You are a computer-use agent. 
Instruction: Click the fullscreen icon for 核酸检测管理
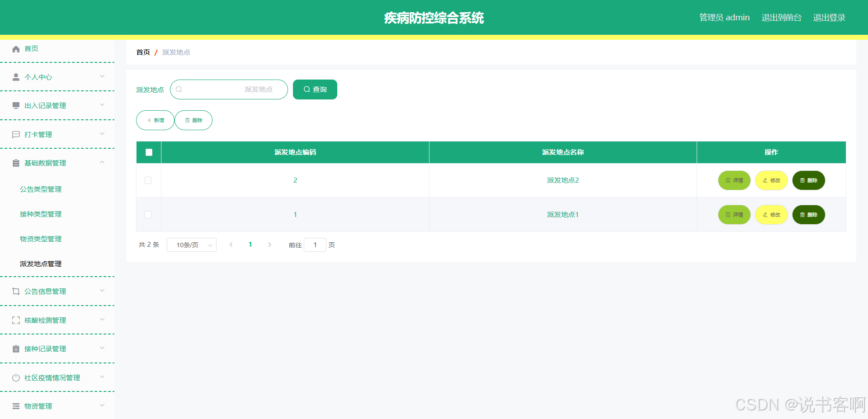16,320
